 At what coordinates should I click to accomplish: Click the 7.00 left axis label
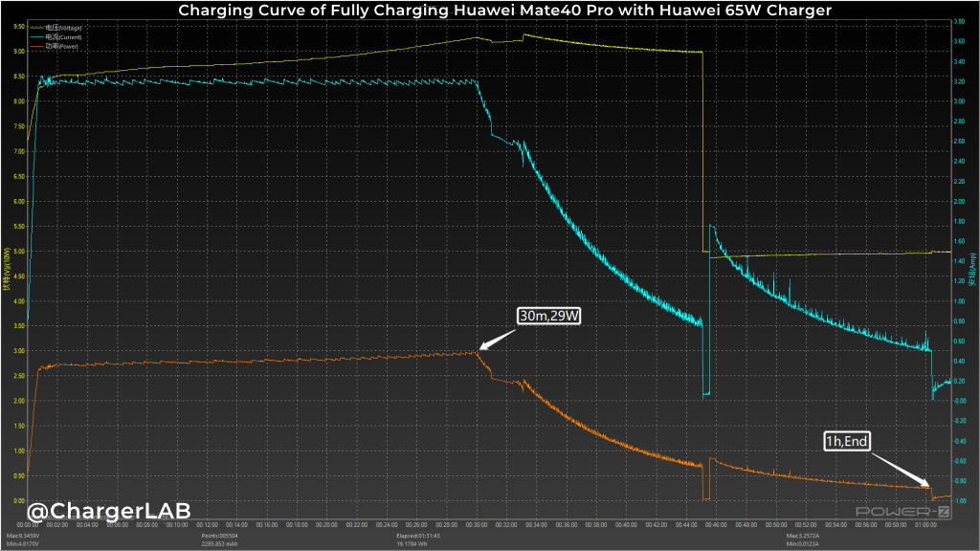19,151
